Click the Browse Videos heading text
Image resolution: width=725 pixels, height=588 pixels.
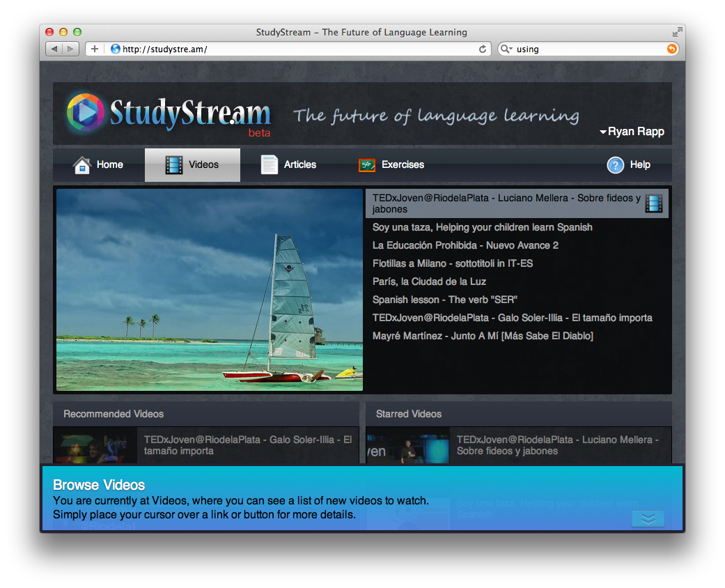click(99, 485)
